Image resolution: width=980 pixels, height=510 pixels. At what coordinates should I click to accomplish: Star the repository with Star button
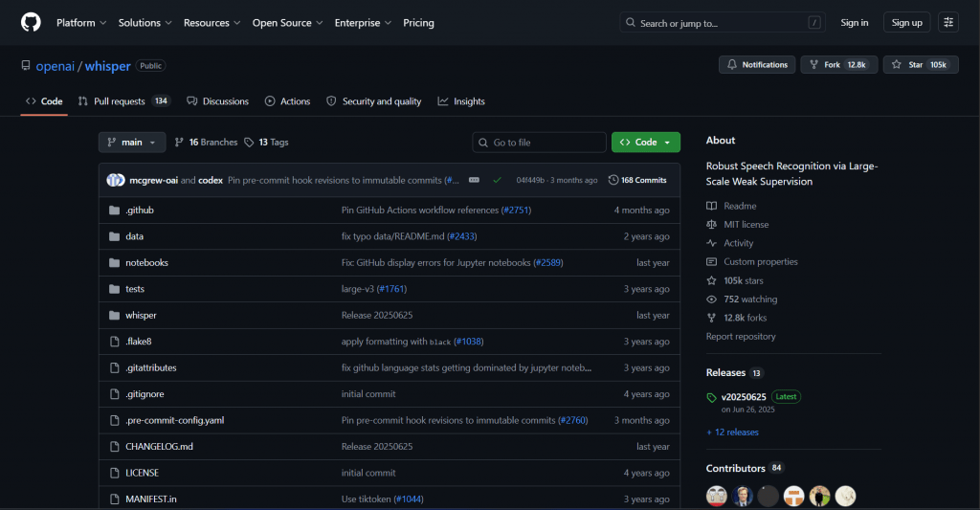pyautogui.click(x=921, y=65)
